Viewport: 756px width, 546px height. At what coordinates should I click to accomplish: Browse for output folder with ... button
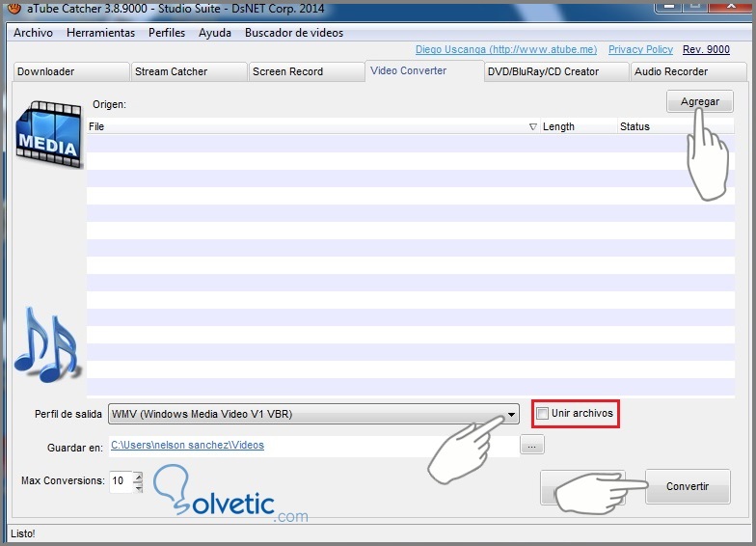[x=532, y=445]
